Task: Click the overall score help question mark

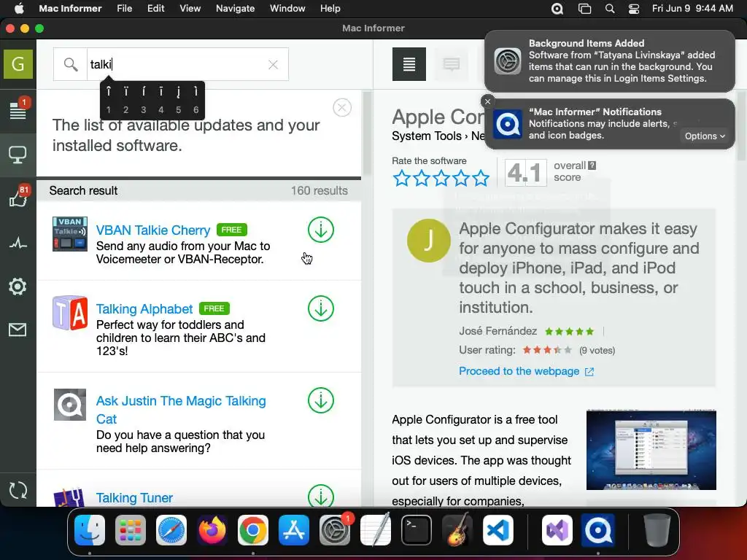Action: [x=592, y=166]
